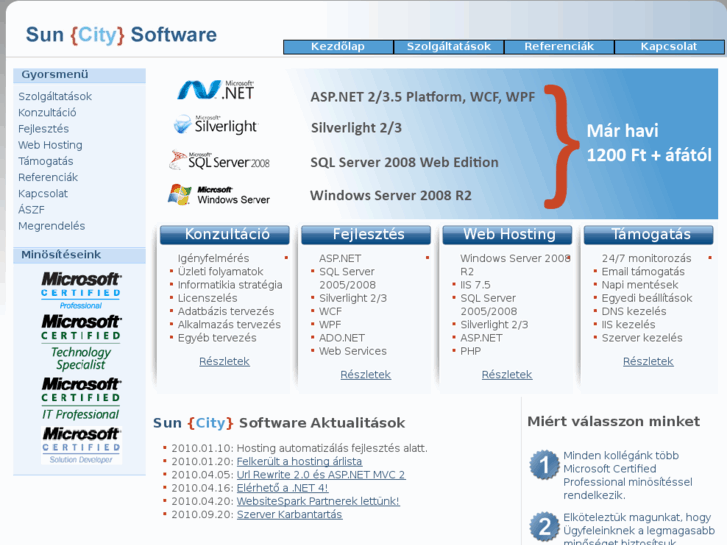Click Windows Server 2008 R2 banner text
Screen dimensions: 727x545
pyautogui.click(x=391, y=196)
